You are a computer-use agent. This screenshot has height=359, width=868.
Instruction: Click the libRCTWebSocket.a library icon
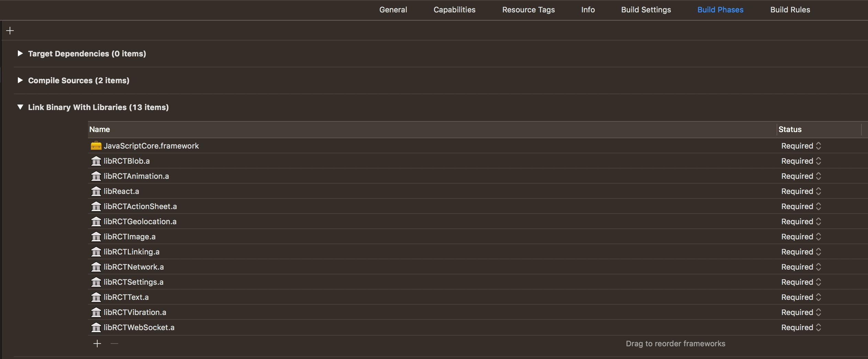(96, 327)
